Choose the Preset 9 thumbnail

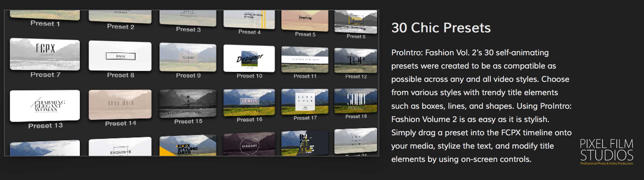pos(188,57)
